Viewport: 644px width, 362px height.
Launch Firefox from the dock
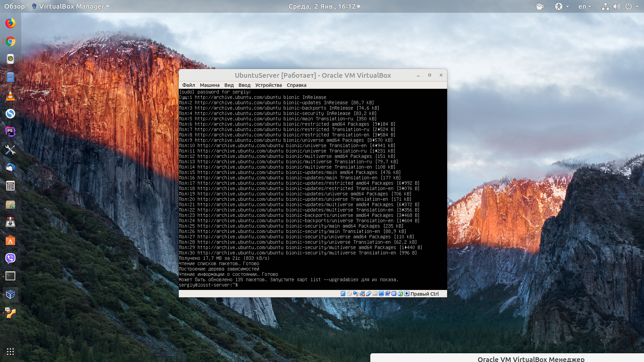pyautogui.click(x=10, y=23)
